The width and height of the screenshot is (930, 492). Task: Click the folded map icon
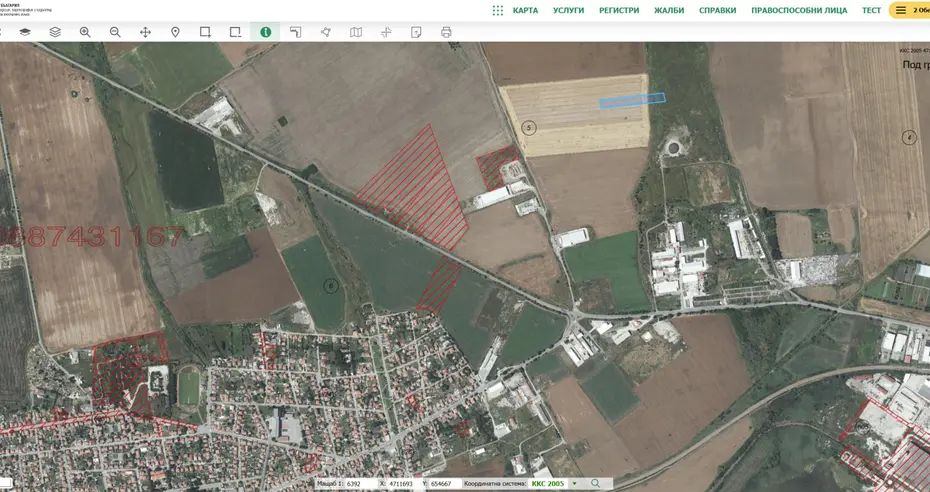coord(356,32)
